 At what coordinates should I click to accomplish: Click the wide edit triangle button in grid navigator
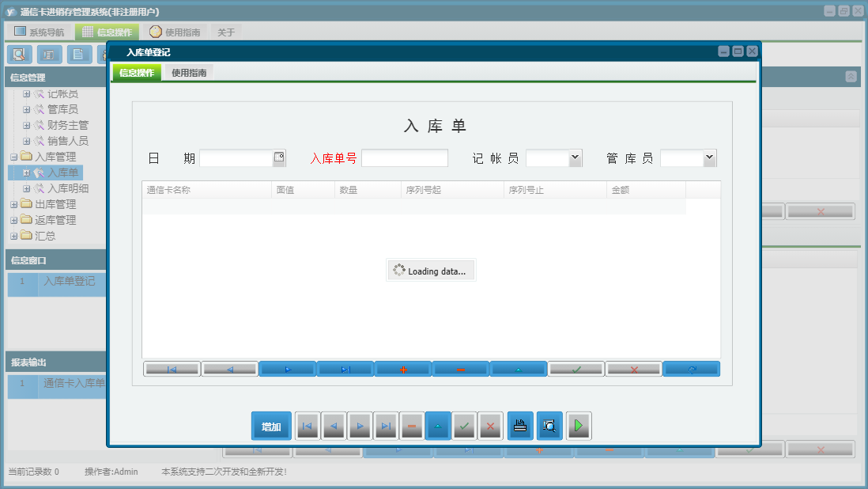pos(518,370)
